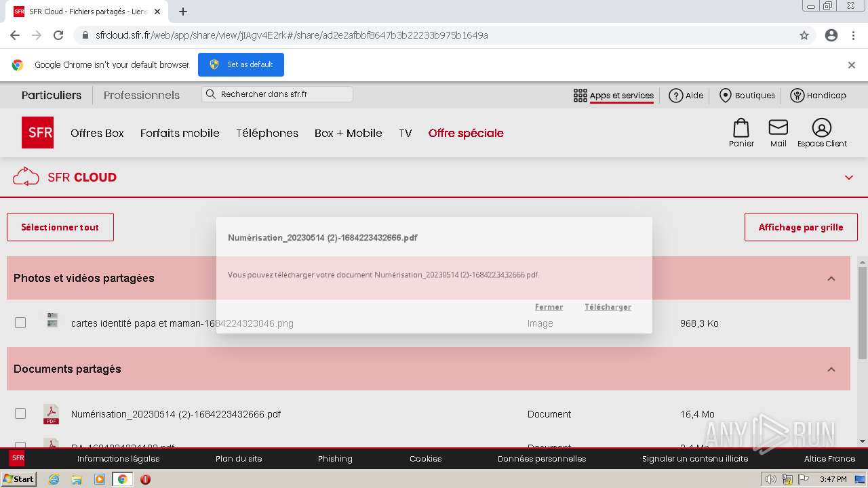Click the red SFR logo
The height and width of the screenshot is (488, 868).
pyautogui.click(x=37, y=132)
